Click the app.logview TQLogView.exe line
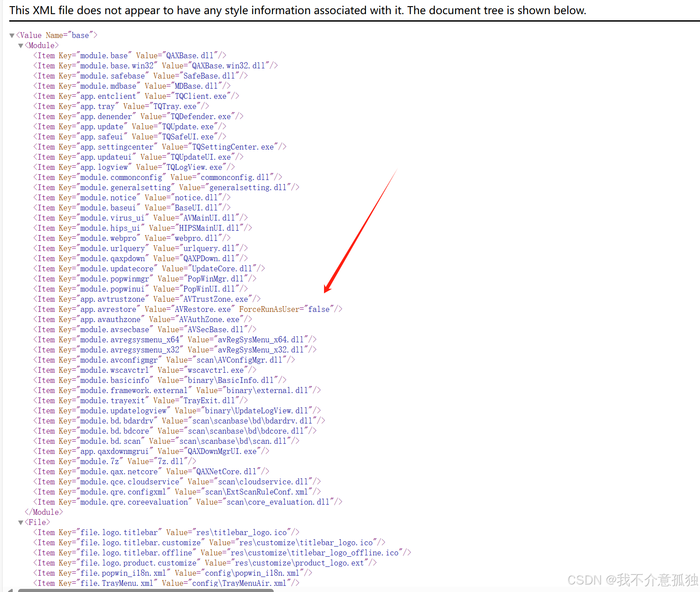Screen dimensions: 700x592 (x=134, y=167)
